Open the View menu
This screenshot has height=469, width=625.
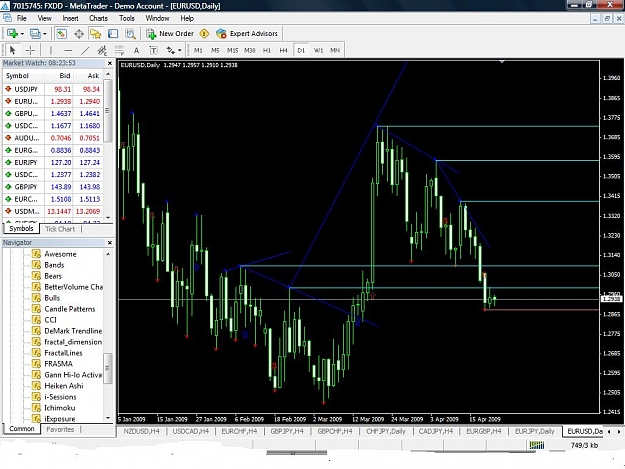(x=45, y=18)
